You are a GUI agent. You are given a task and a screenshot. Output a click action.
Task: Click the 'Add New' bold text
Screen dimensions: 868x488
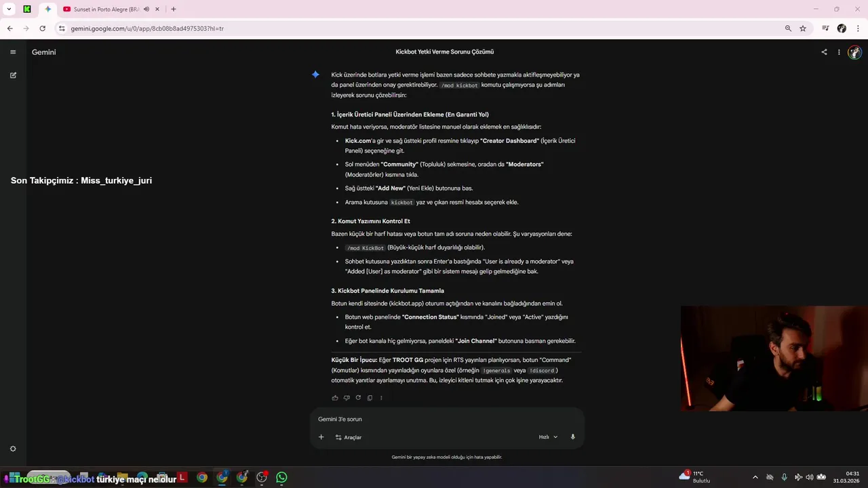coord(390,188)
